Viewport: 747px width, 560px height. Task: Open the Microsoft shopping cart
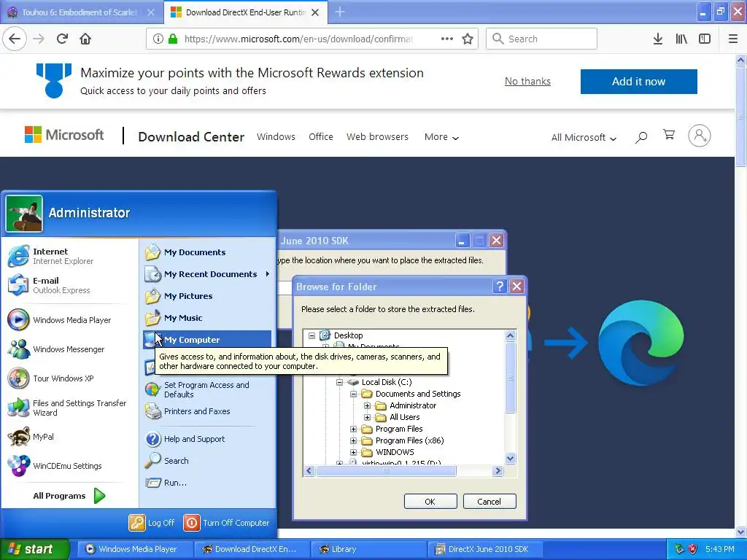click(669, 135)
